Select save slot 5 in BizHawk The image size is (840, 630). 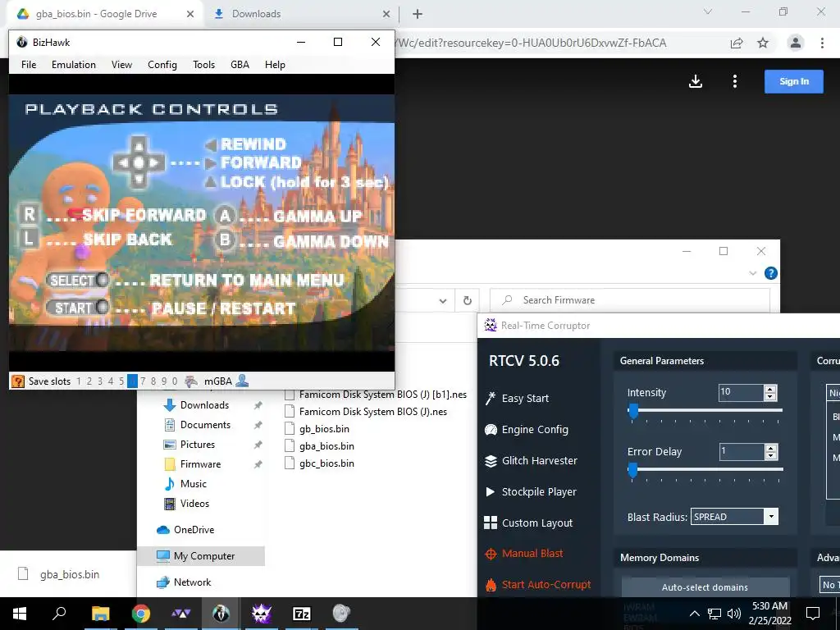(121, 381)
